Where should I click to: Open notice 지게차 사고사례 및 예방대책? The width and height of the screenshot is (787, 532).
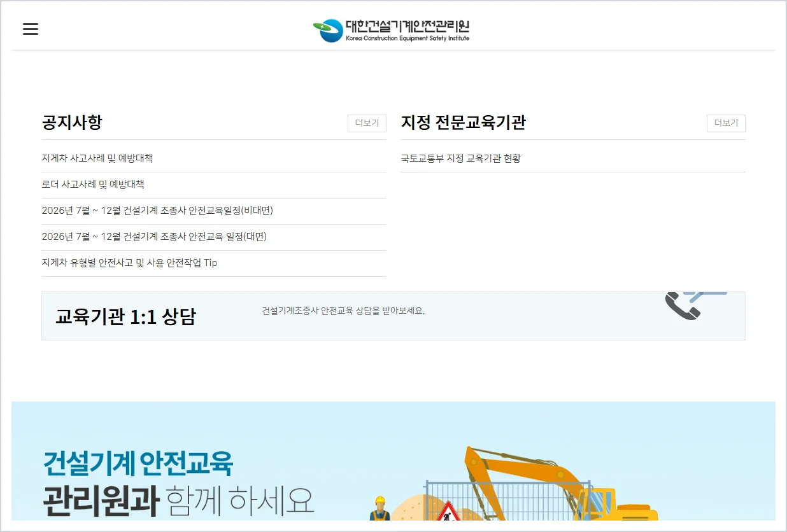(97, 158)
